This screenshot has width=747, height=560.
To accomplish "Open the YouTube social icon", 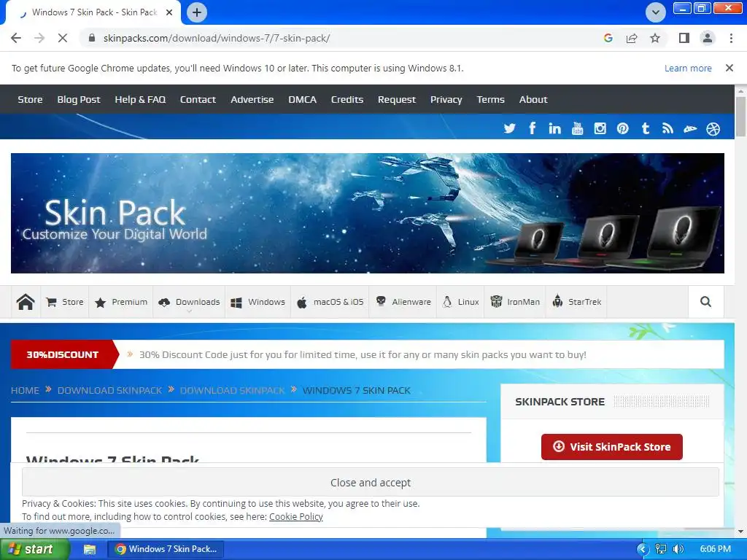I will tap(578, 128).
